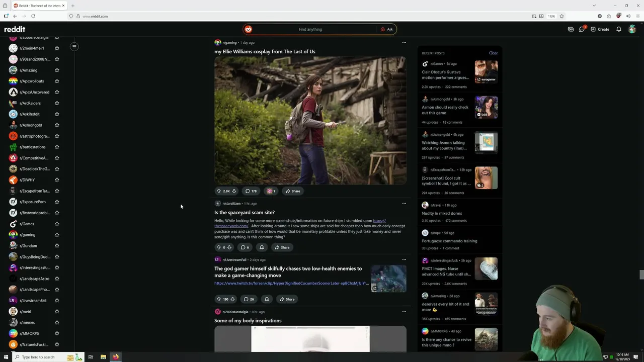Go to r/battlestations in the sidebar
Viewport: 644px width, 362px height.
click(33, 147)
